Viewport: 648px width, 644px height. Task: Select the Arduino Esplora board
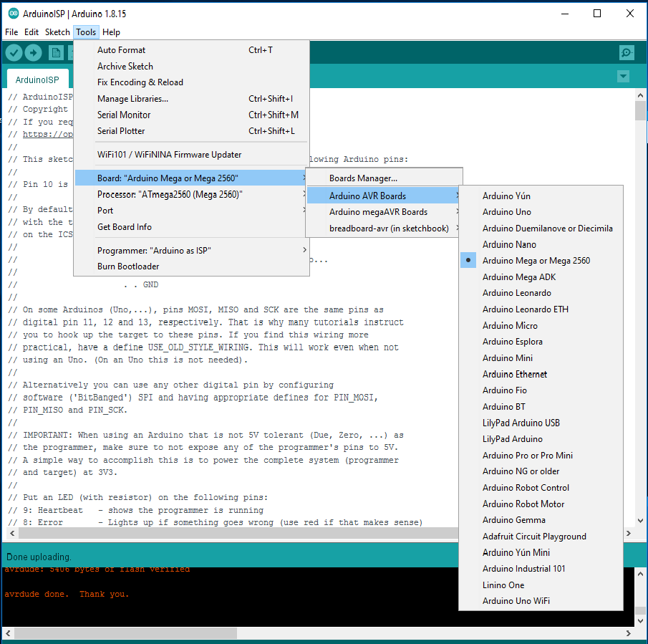541,342
